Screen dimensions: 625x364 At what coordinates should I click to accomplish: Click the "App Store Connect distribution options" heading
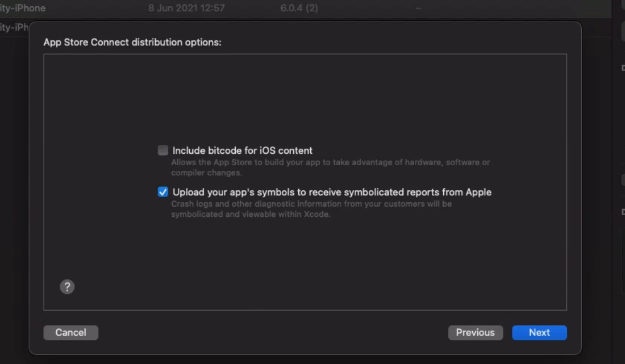point(132,43)
